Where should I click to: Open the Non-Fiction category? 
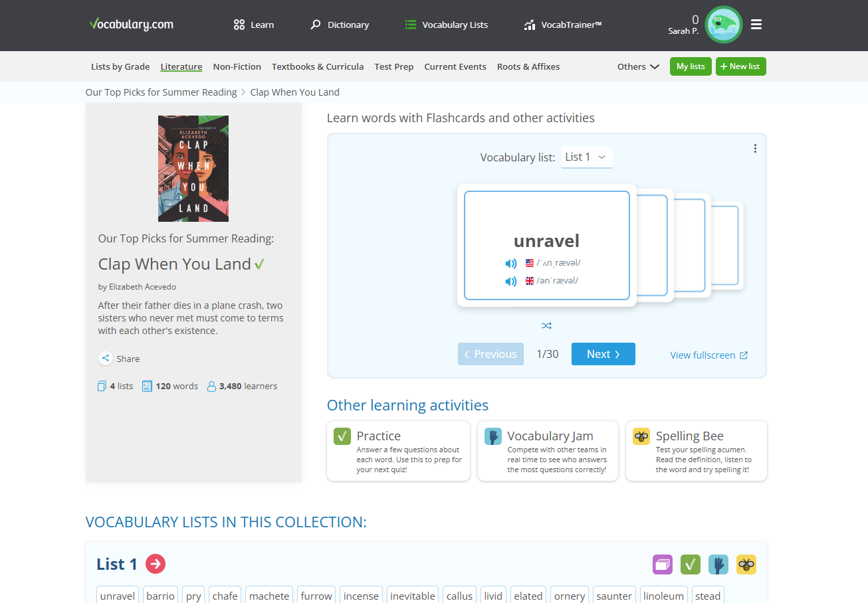click(x=237, y=66)
